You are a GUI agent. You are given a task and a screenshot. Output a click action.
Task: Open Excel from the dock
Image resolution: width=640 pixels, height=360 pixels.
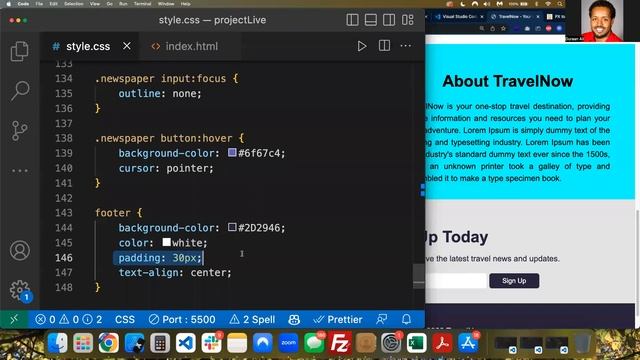pos(417,343)
